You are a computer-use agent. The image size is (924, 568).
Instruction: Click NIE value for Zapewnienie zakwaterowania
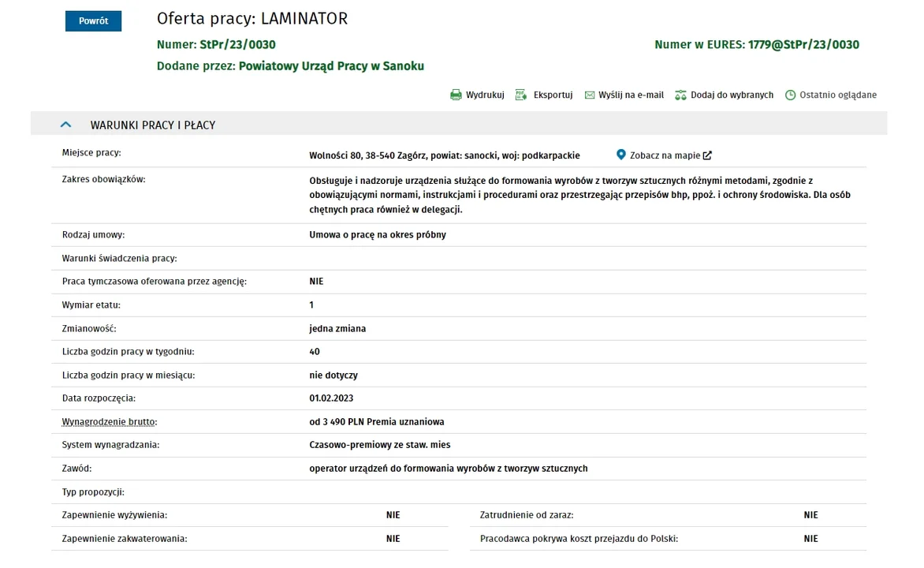tap(393, 539)
